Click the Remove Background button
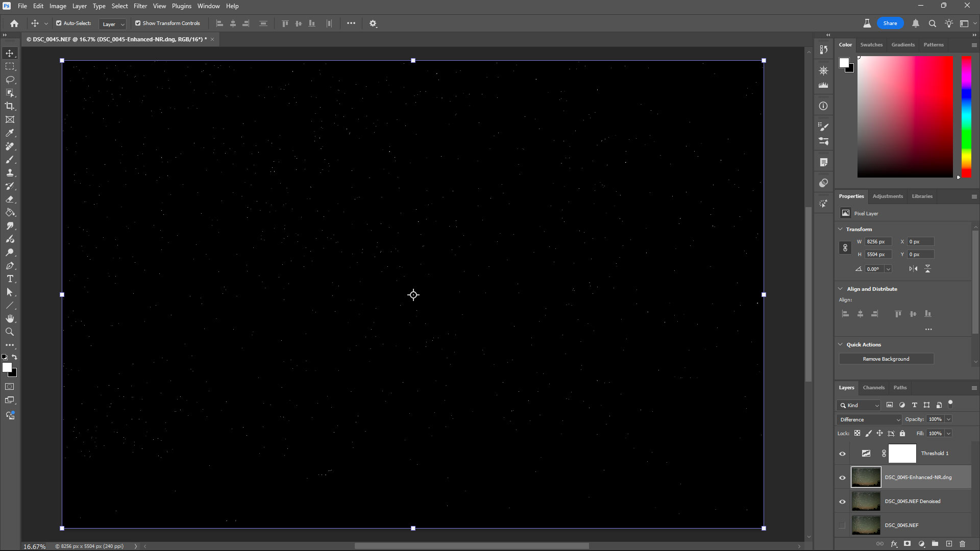980x551 pixels. pos(886,359)
